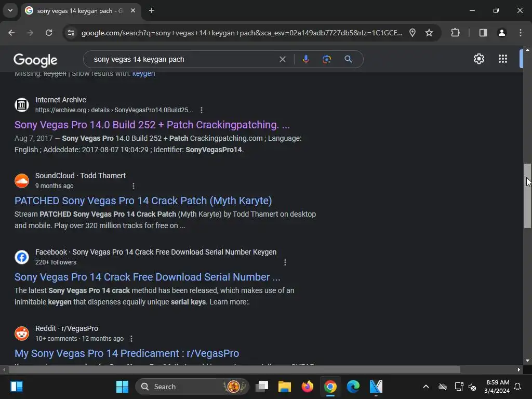Click the scroll down arrow
This screenshot has width=532, height=399.
click(527, 361)
